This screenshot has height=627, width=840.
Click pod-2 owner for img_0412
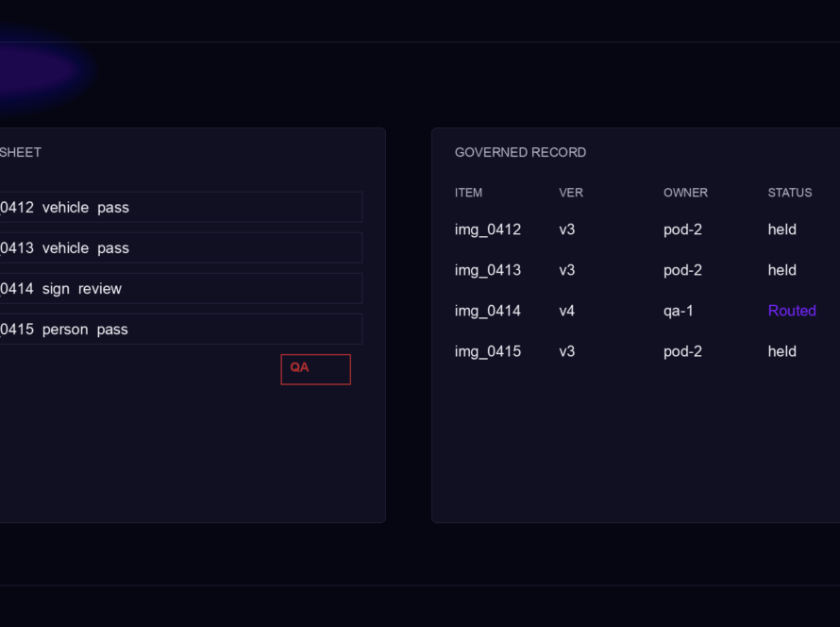click(x=682, y=229)
